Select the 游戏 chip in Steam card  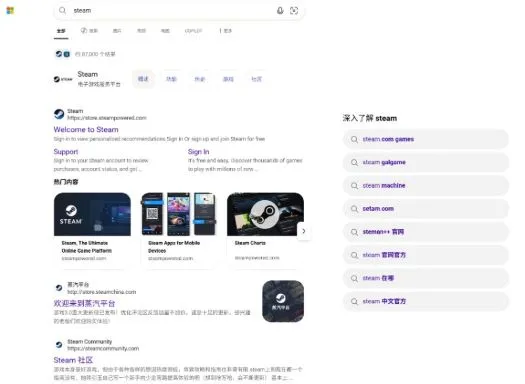point(228,79)
